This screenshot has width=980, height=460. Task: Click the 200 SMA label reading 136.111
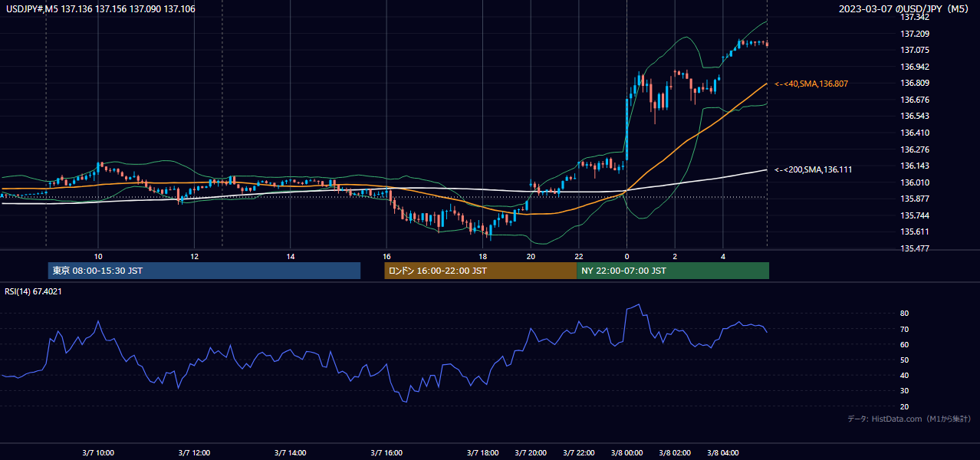(813, 169)
